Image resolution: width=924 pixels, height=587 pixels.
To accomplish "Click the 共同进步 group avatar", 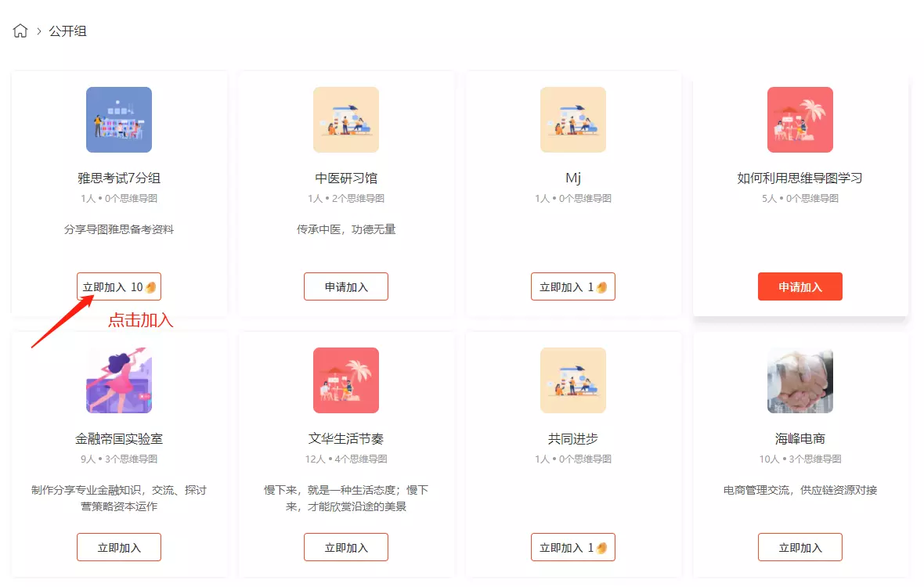I will point(573,380).
